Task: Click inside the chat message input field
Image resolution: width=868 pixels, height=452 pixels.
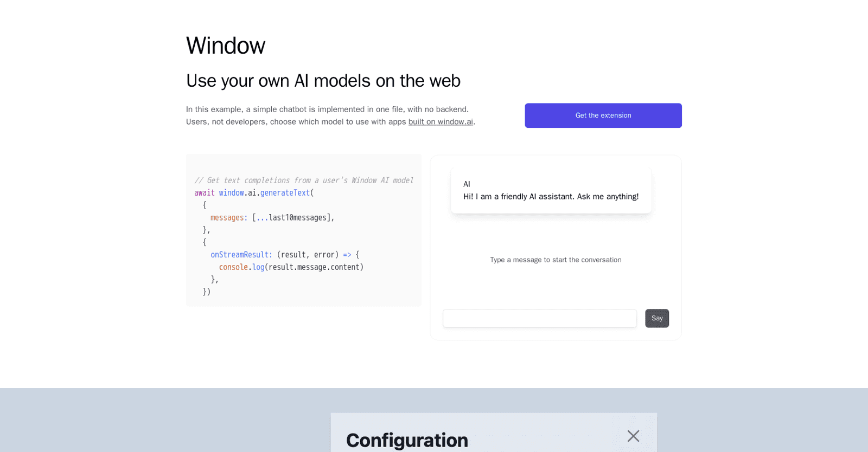Action: pos(539,318)
